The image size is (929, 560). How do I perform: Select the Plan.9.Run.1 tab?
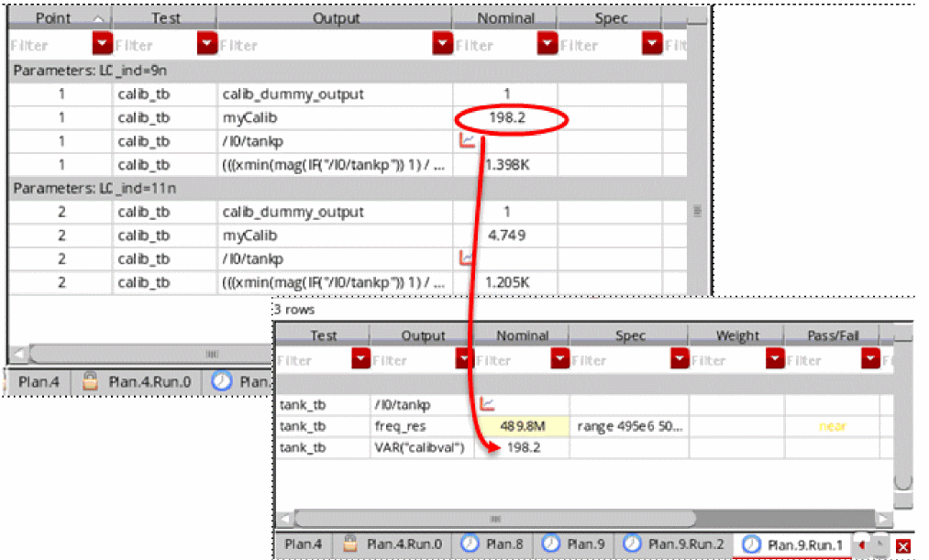tap(792, 544)
